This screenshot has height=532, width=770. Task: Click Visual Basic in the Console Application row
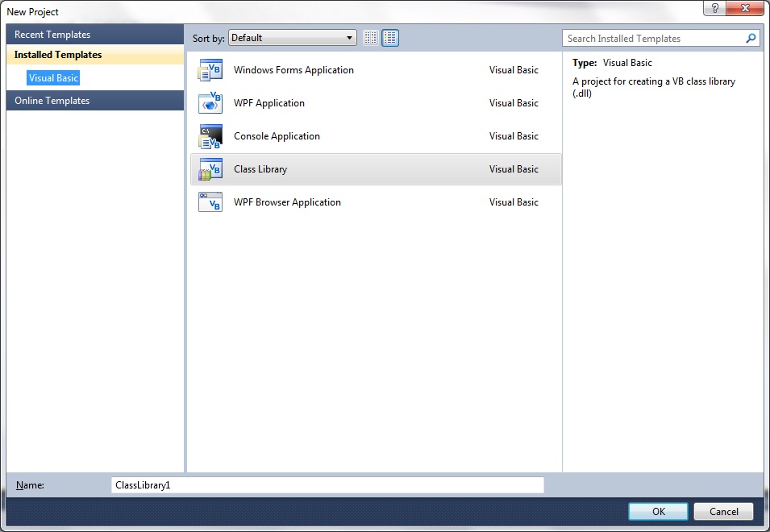coord(514,136)
